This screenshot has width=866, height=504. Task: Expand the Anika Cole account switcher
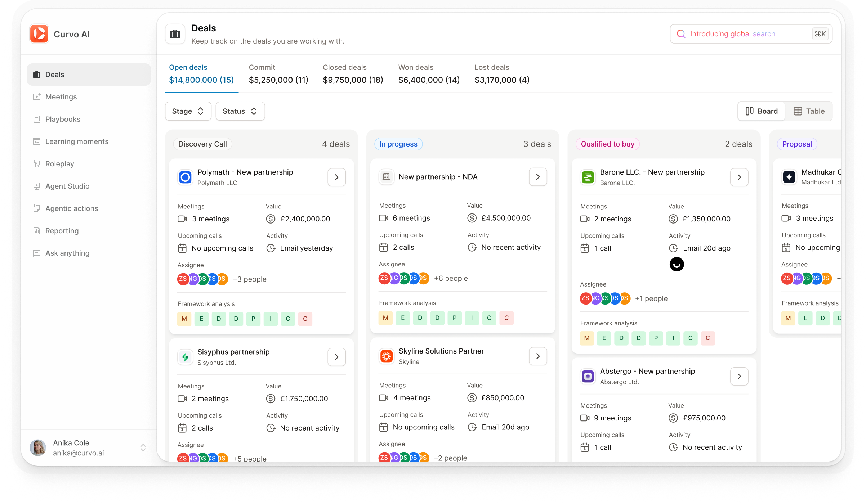(143, 447)
